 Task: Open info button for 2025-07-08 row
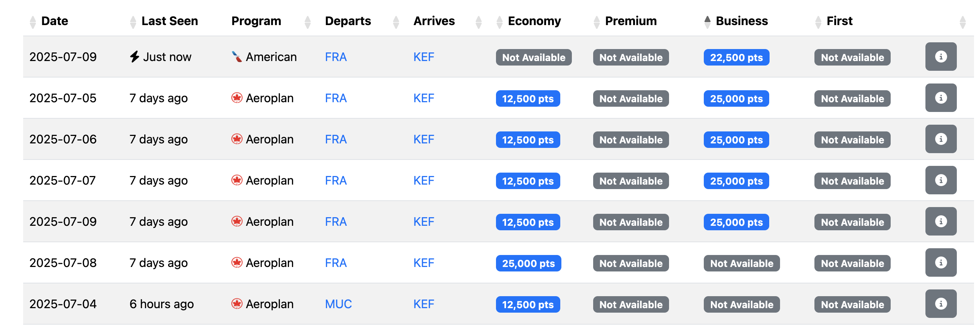(x=940, y=262)
